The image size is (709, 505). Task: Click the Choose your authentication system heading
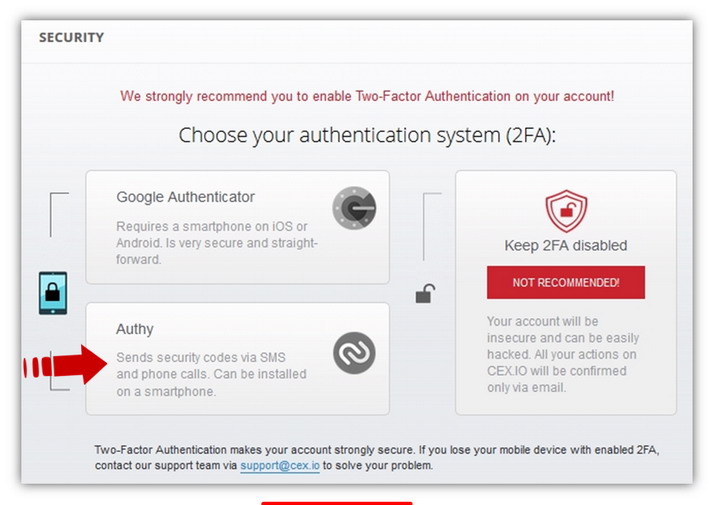pyautogui.click(x=367, y=135)
